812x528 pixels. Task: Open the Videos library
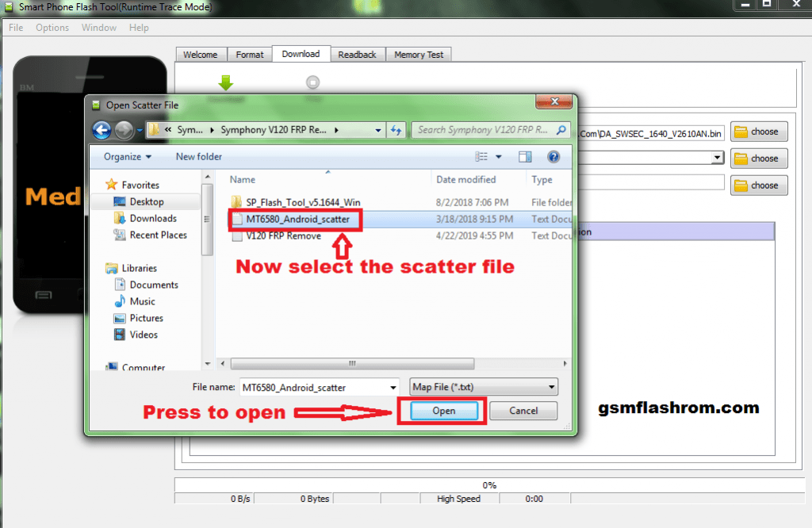point(144,335)
